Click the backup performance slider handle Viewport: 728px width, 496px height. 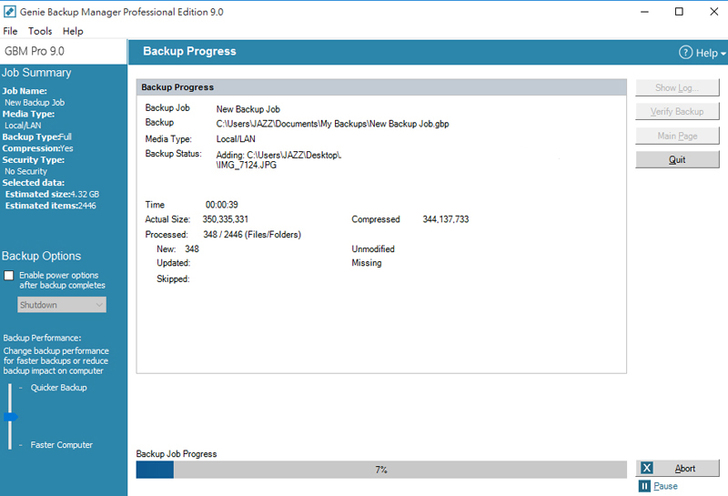(10, 416)
